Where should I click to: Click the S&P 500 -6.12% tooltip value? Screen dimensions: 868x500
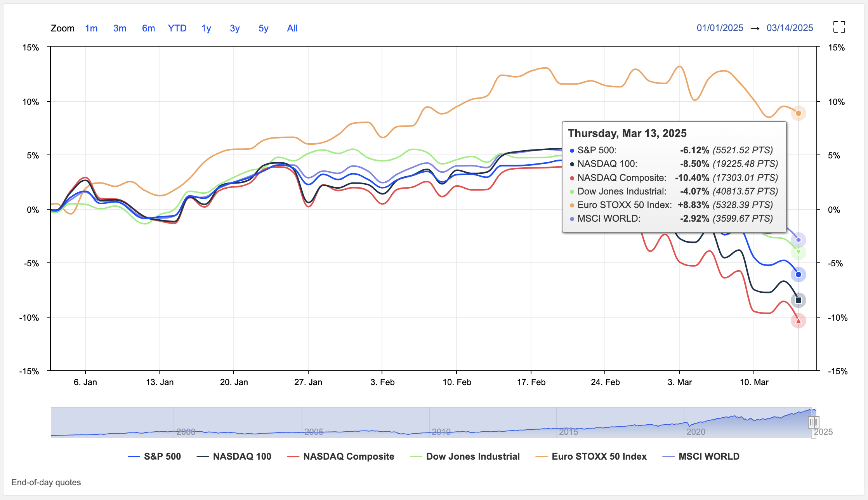coord(694,150)
